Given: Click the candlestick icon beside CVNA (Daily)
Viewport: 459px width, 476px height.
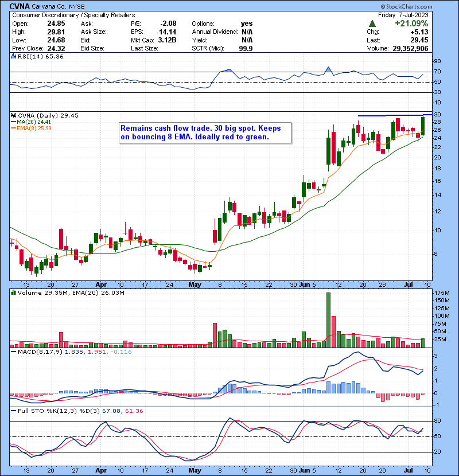Looking at the screenshot, I should click(13, 115).
